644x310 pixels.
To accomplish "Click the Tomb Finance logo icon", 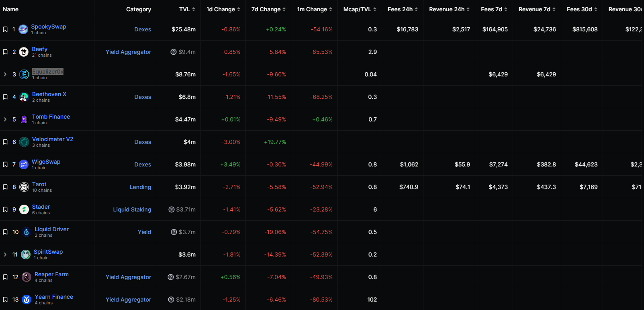I will (24, 119).
